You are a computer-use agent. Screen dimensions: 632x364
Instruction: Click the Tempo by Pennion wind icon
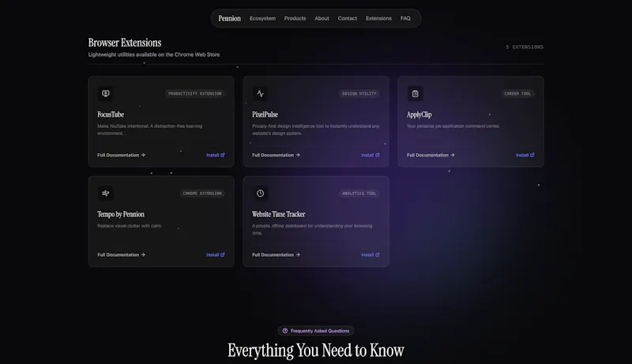[106, 193]
